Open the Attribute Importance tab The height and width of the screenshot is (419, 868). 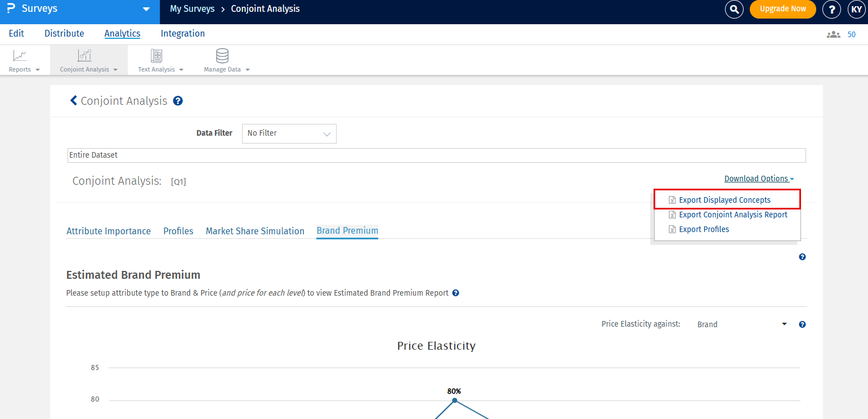109,231
